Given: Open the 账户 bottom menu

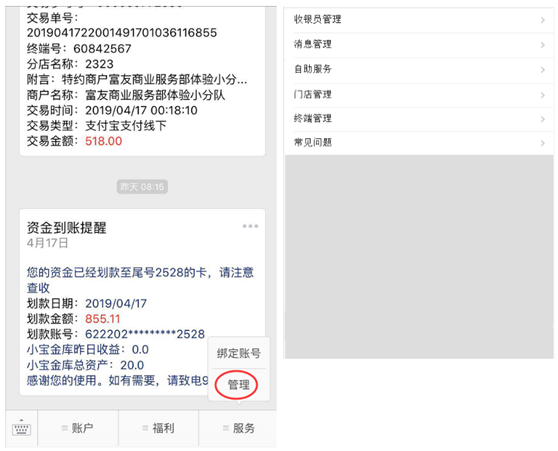Looking at the screenshot, I should (x=78, y=428).
